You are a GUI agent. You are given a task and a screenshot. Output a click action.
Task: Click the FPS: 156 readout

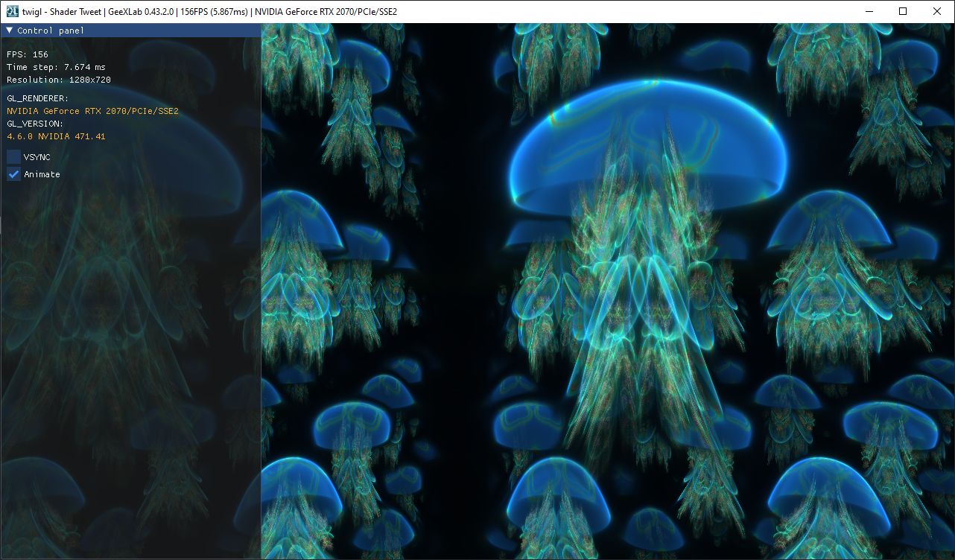[x=28, y=54]
